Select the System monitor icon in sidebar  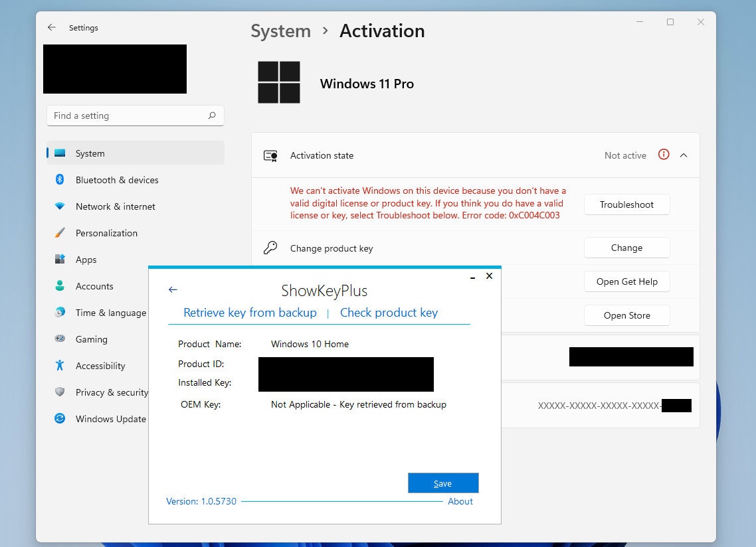[x=60, y=153]
